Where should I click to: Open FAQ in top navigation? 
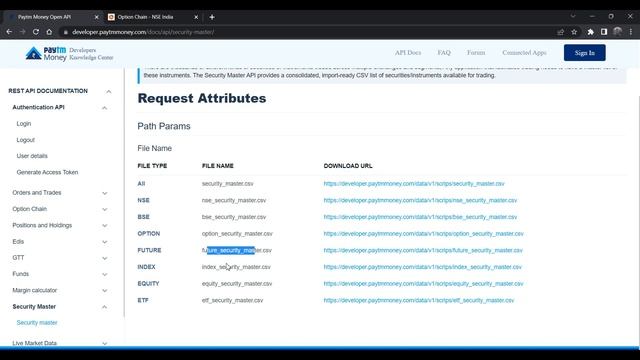(x=444, y=53)
